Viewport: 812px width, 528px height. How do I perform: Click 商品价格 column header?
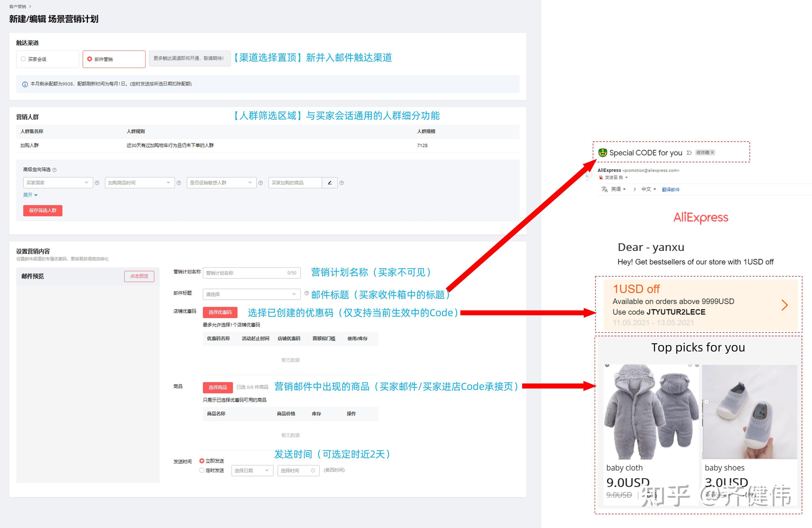pos(286,414)
